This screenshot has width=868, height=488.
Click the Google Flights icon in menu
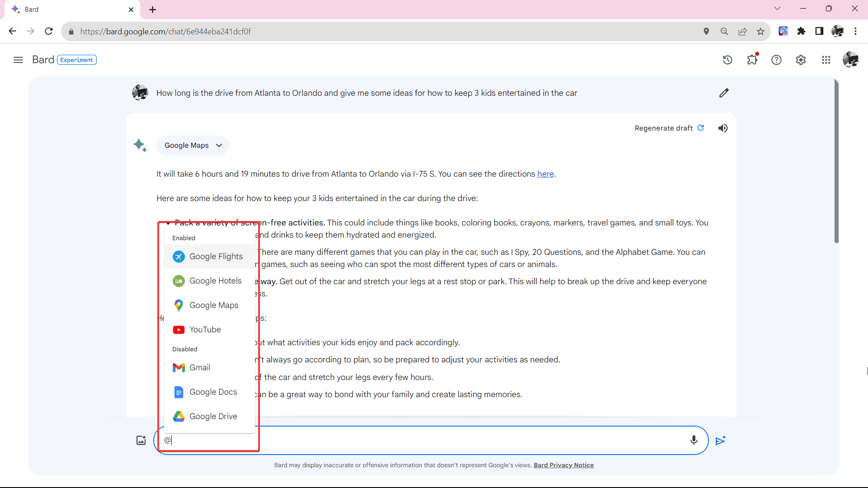coord(179,256)
